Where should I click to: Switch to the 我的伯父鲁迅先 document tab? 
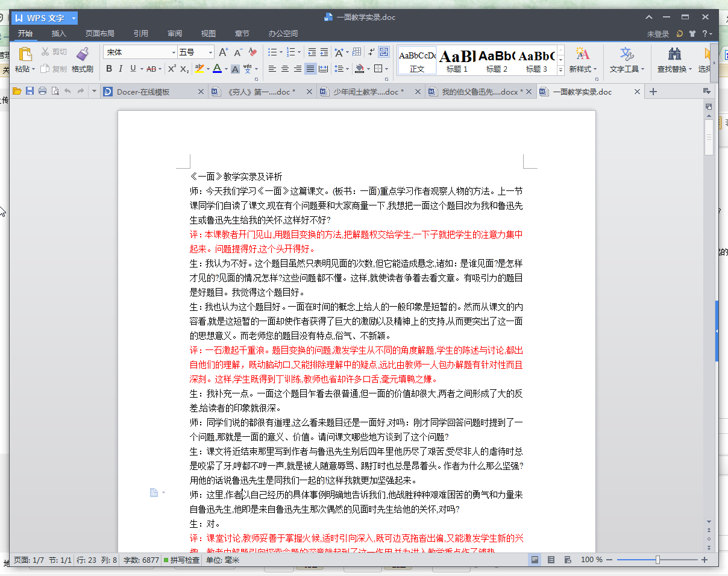(x=481, y=92)
